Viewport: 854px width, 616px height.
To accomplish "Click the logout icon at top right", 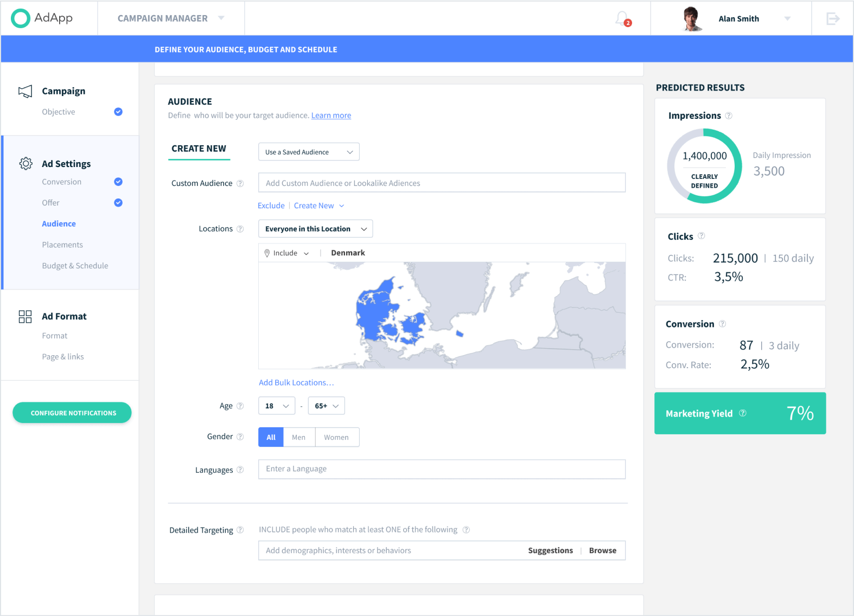I will pyautogui.click(x=833, y=19).
